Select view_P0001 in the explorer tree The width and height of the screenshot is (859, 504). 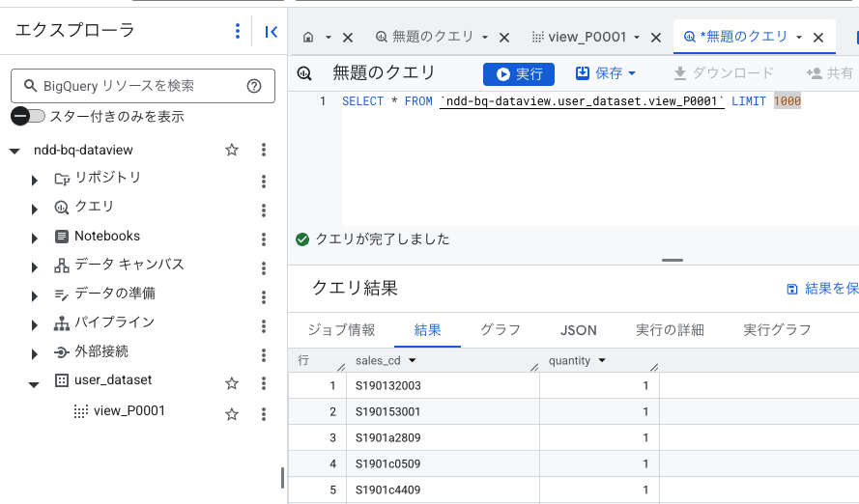coord(129,411)
